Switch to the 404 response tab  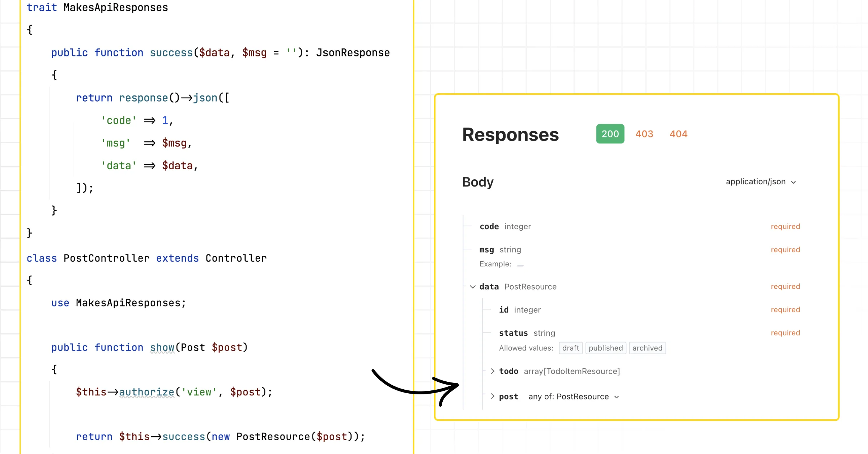pyautogui.click(x=678, y=134)
